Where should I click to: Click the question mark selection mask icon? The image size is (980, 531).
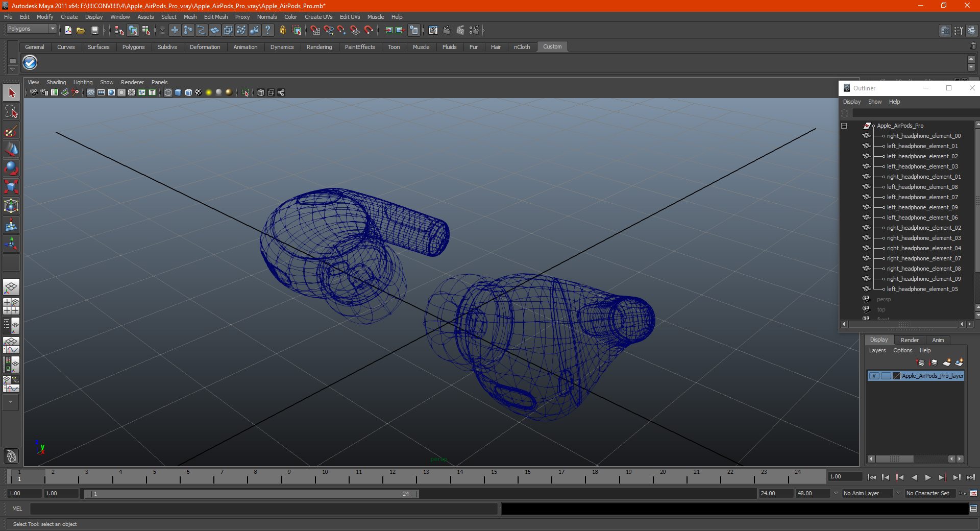pyautogui.click(x=268, y=31)
